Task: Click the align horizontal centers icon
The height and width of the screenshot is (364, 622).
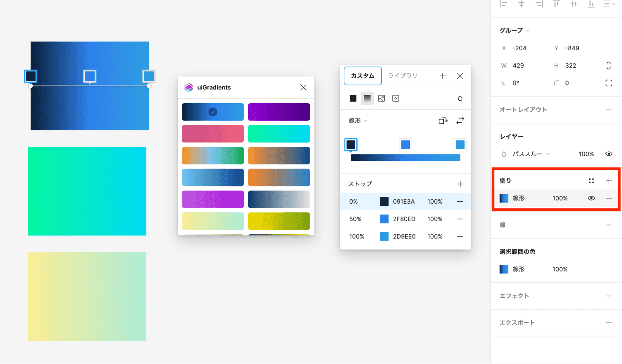Action: [x=521, y=4]
